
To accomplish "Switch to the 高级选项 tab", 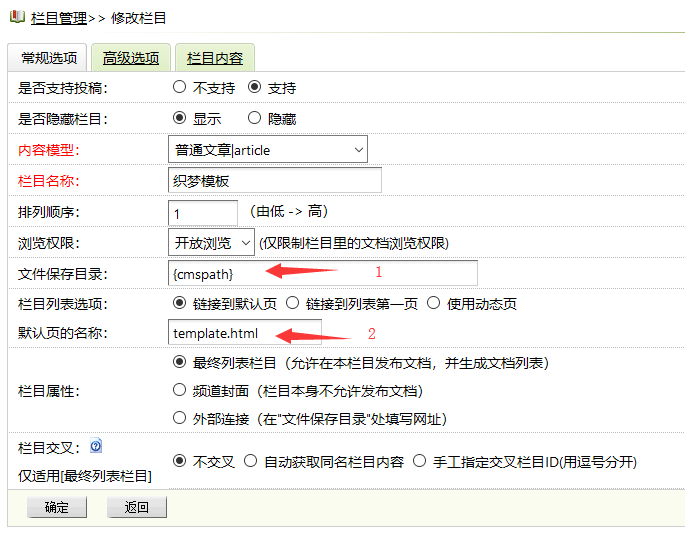I will [131, 58].
